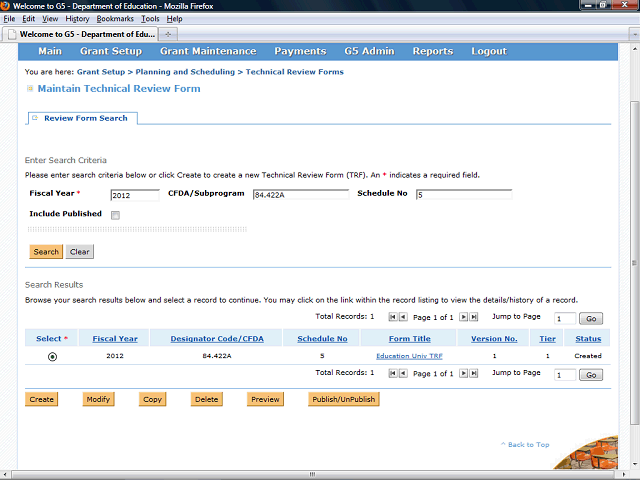The width and height of the screenshot is (640, 480).
Task: Click the Firefox icon in title bar
Action: tap(5, 6)
